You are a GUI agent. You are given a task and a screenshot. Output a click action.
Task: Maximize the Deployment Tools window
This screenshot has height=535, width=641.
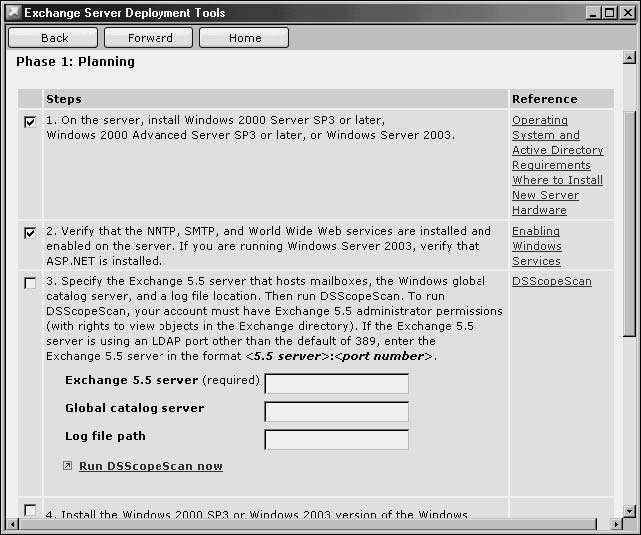[608, 13]
